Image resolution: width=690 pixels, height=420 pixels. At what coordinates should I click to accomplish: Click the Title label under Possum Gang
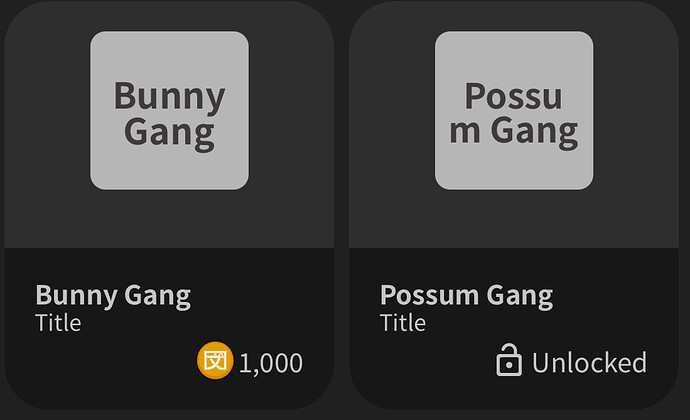point(403,323)
